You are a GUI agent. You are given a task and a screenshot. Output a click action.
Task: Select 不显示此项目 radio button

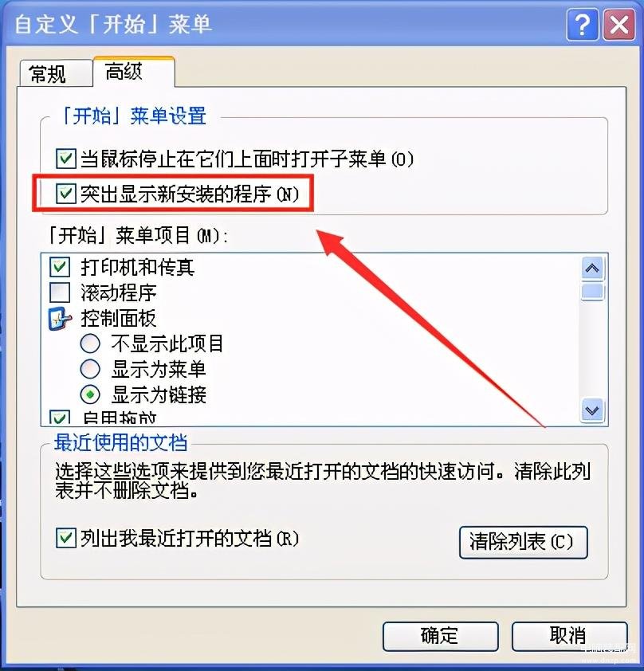click(90, 343)
